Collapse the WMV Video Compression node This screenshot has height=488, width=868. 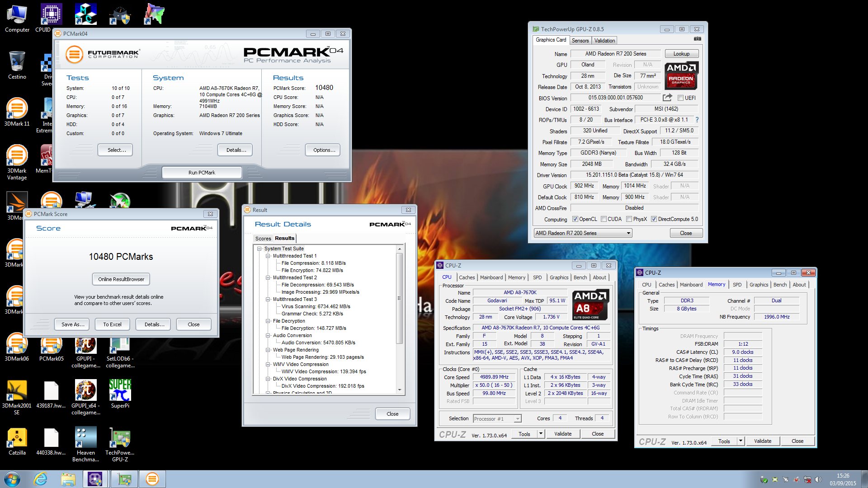[268, 364]
